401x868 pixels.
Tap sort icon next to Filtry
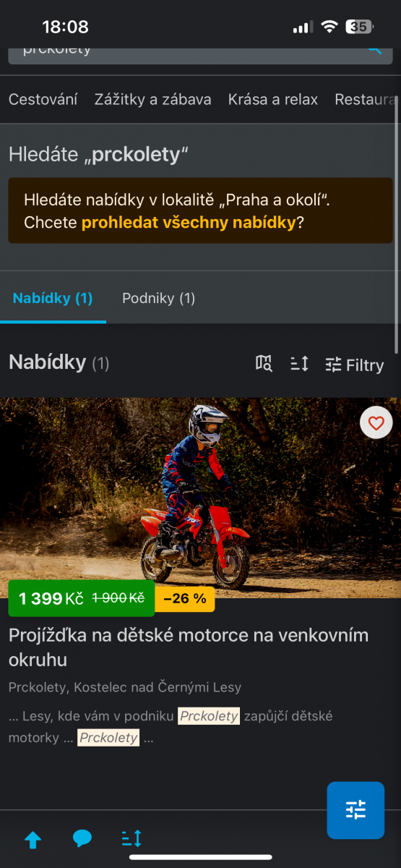point(299,364)
